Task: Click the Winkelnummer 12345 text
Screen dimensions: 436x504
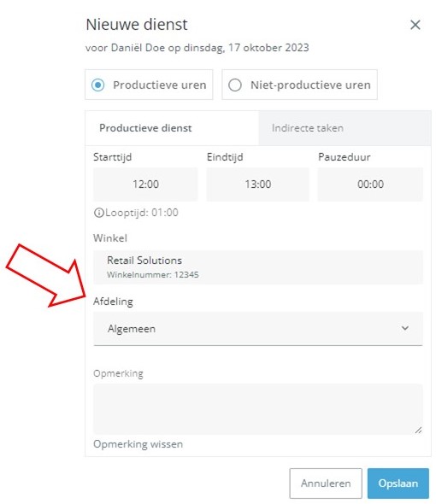Action: [153, 275]
